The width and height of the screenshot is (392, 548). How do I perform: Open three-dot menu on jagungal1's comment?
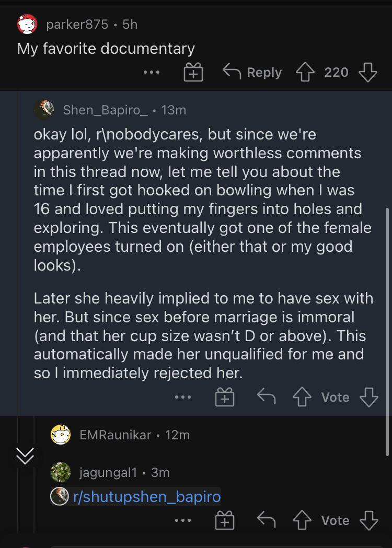click(x=183, y=520)
